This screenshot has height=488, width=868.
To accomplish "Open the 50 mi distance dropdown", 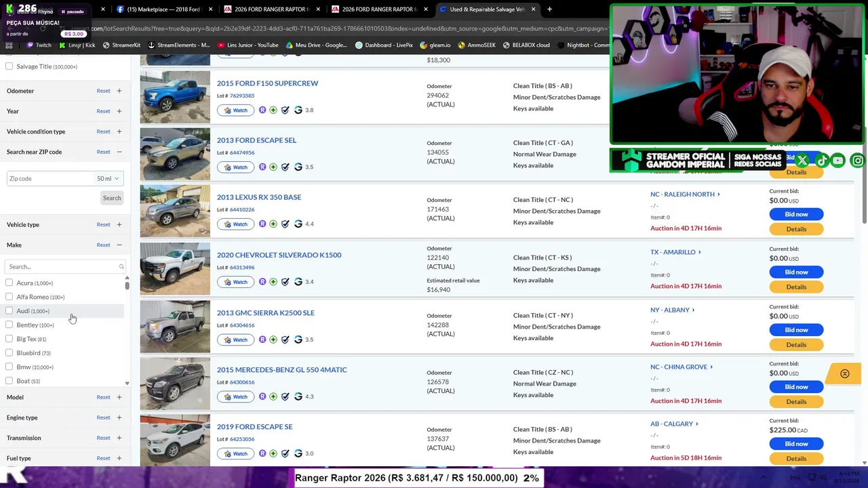I will pos(108,179).
